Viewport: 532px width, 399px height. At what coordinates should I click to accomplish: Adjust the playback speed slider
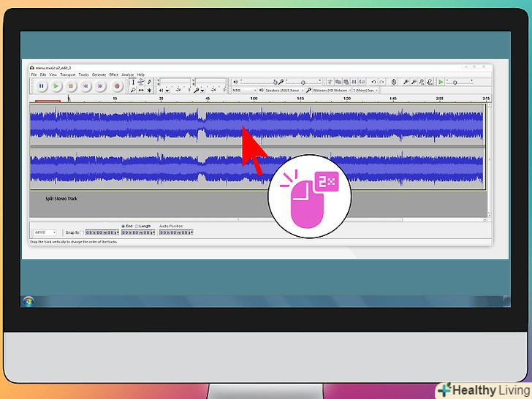460,82
